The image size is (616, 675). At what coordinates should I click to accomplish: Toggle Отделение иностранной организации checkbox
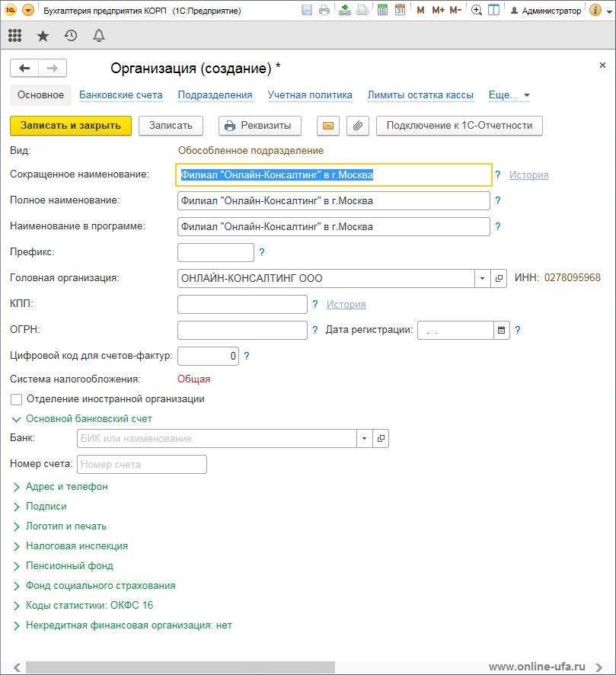coord(16,399)
